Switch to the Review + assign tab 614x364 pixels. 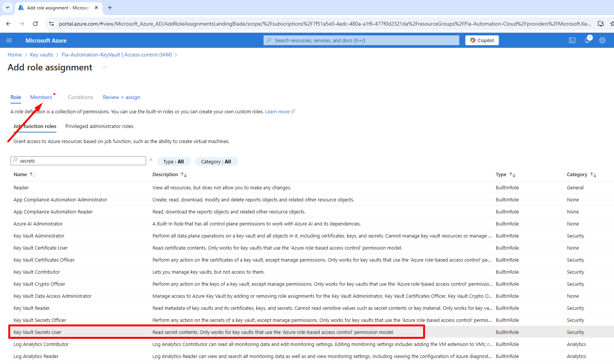coord(121,97)
